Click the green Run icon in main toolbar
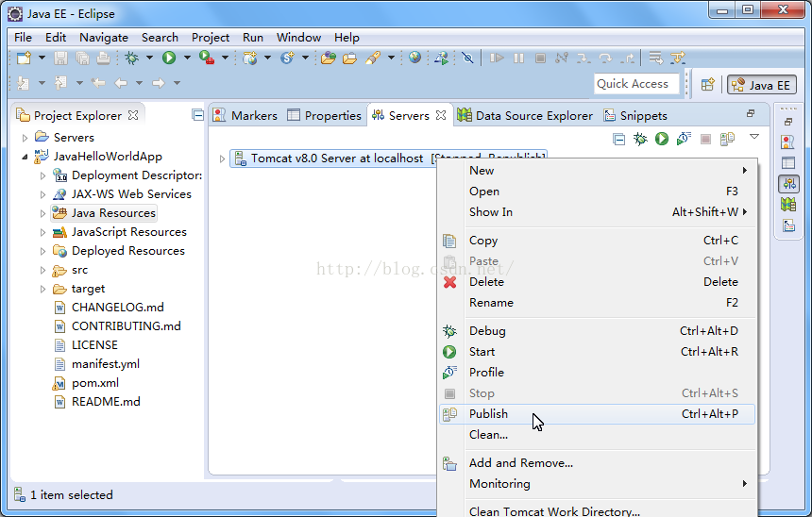The height and width of the screenshot is (517, 812). tap(169, 58)
